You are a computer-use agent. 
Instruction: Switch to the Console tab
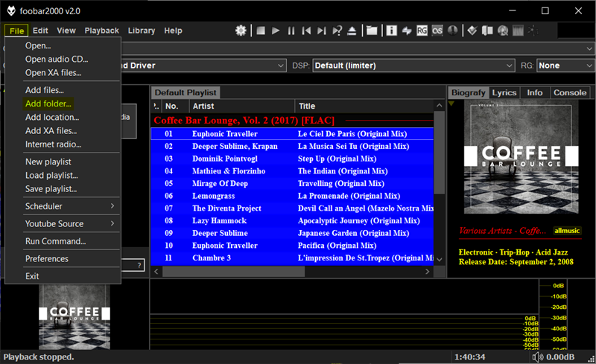click(570, 93)
